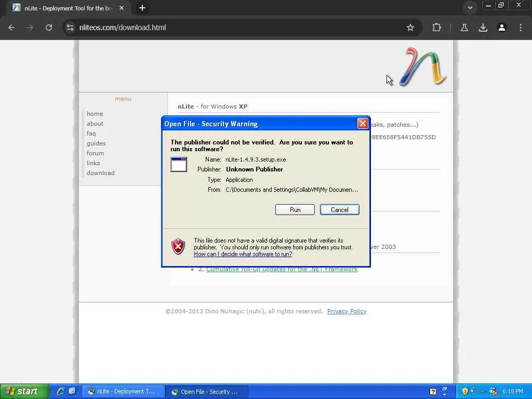
Task: Open 'How can I decide what software to run?'
Action: (x=243, y=254)
